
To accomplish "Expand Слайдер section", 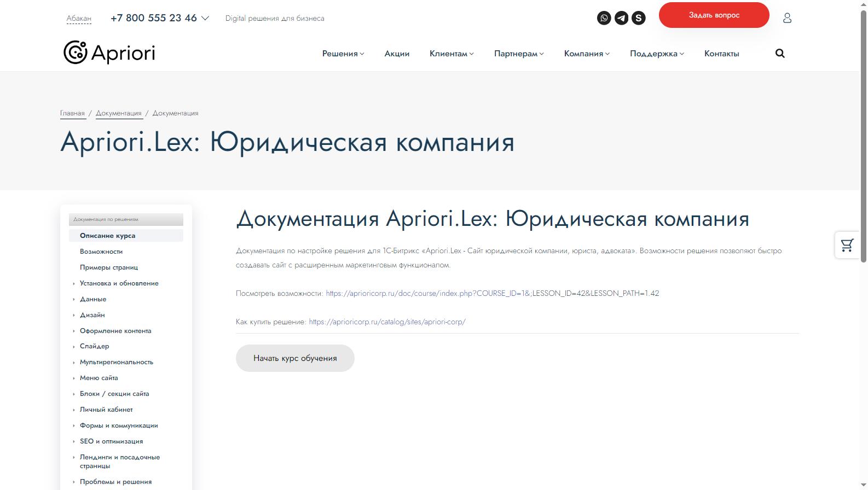I will [x=95, y=346].
